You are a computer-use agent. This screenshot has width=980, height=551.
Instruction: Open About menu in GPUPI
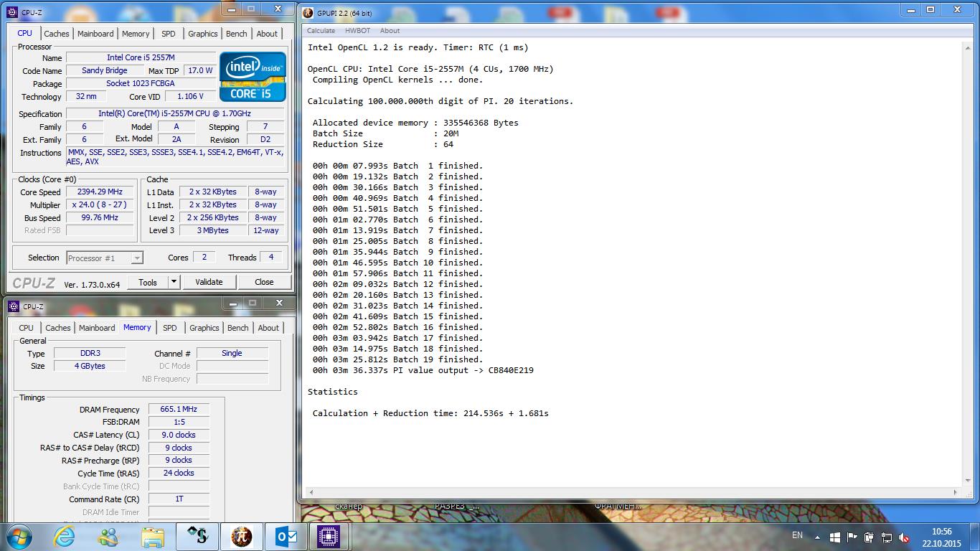[390, 30]
